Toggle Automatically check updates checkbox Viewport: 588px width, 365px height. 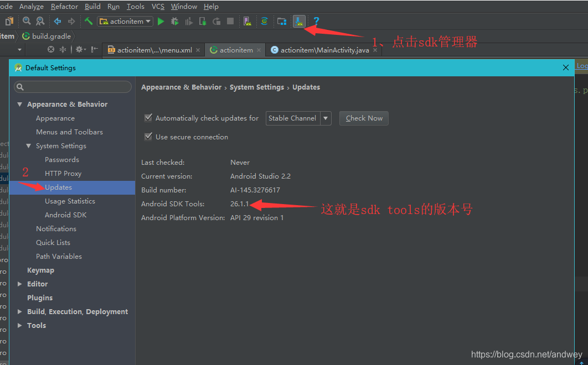[x=148, y=118]
